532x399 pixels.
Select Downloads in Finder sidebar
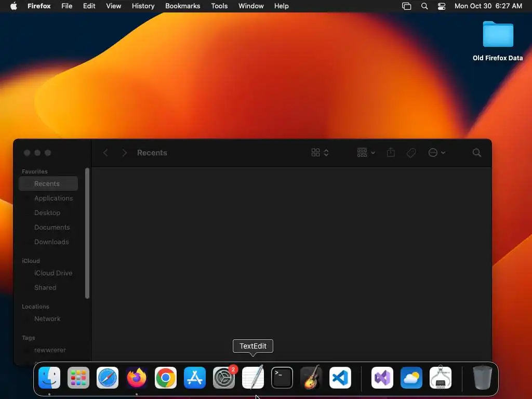point(48,242)
